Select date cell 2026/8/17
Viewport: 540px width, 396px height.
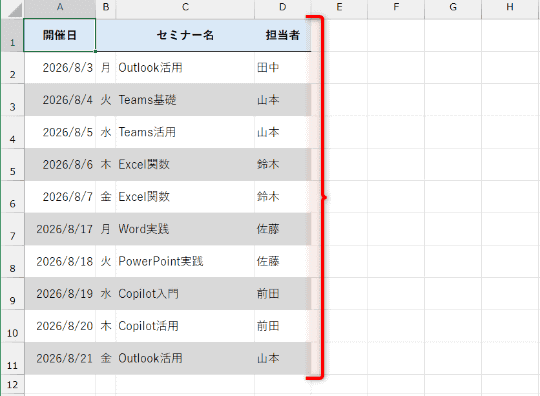point(60,229)
